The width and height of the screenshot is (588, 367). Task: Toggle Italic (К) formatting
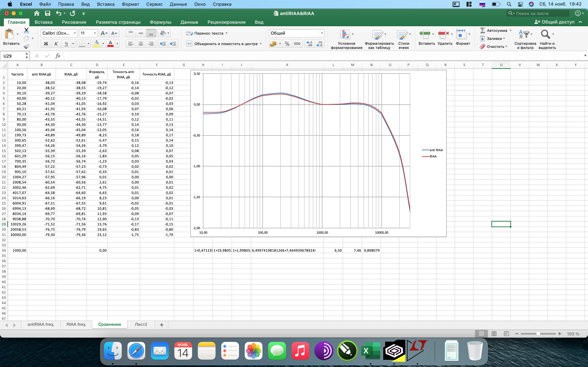56,44
